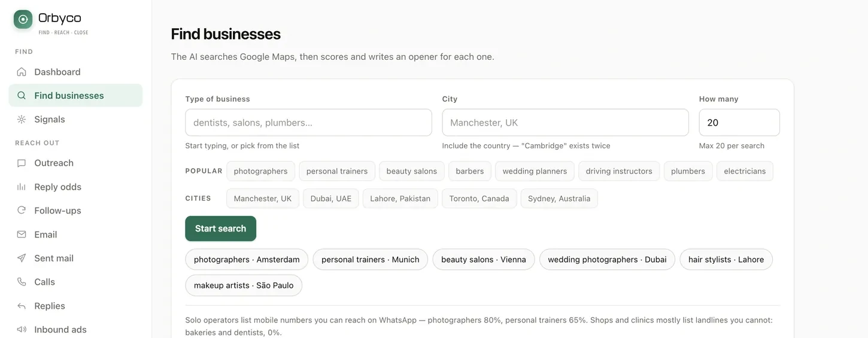Screen dimensions: 868x338
Task: Select Dubai, UAE city chip
Action: coord(331,199)
